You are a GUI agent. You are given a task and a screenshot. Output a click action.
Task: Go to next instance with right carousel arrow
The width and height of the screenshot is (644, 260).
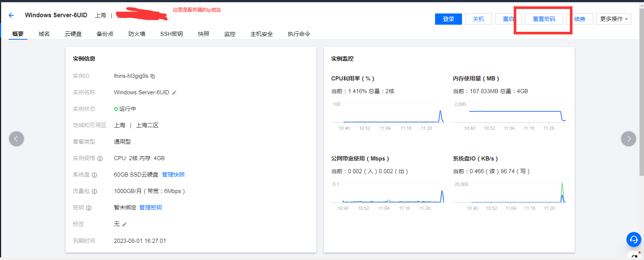[x=629, y=139]
